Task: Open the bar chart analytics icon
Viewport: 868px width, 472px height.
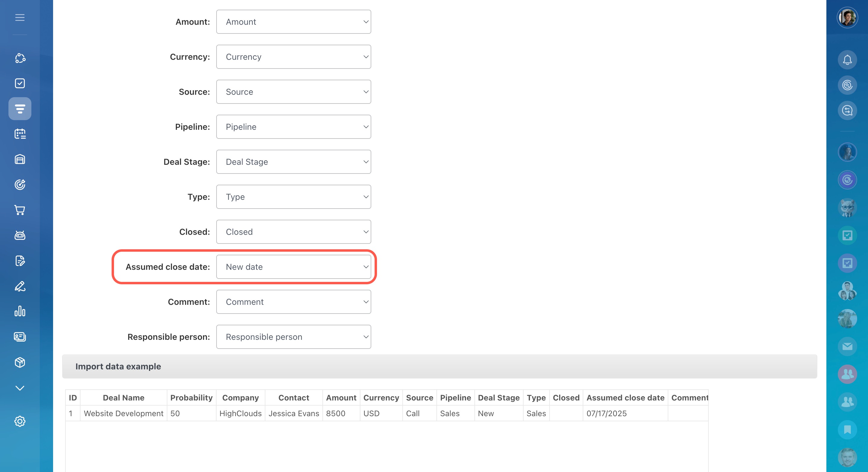Action: click(x=20, y=311)
